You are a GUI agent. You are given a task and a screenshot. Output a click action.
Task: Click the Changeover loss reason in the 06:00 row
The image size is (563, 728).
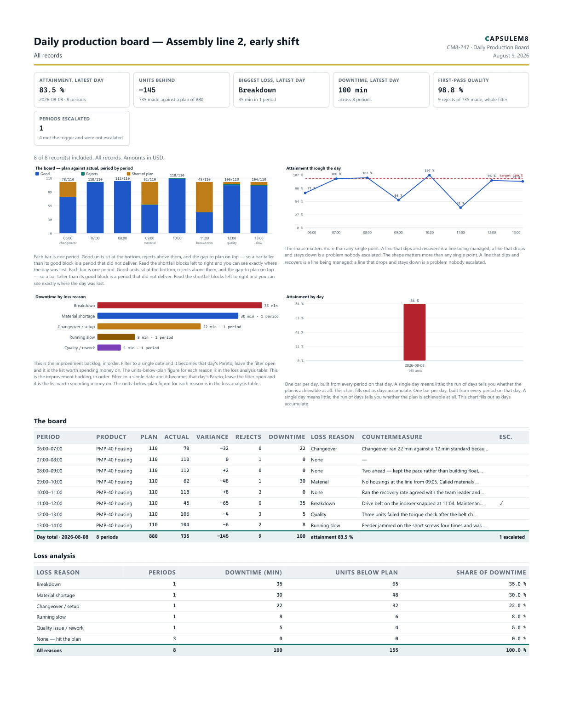coord(324,449)
